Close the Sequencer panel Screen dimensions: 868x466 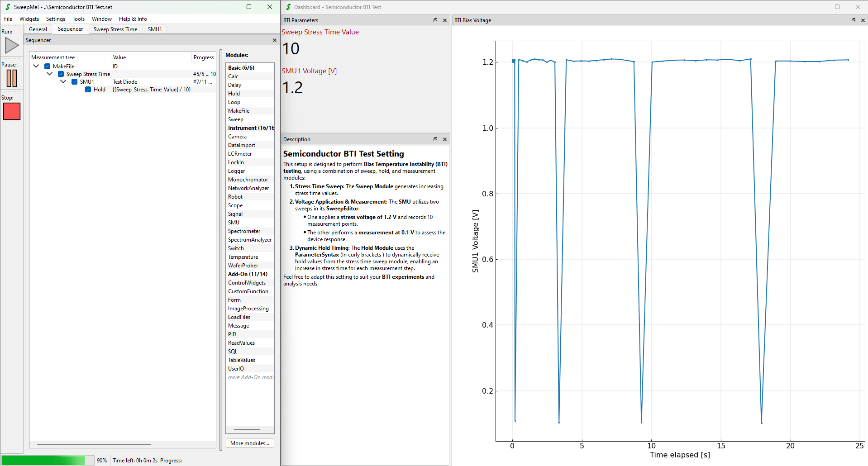tap(274, 40)
